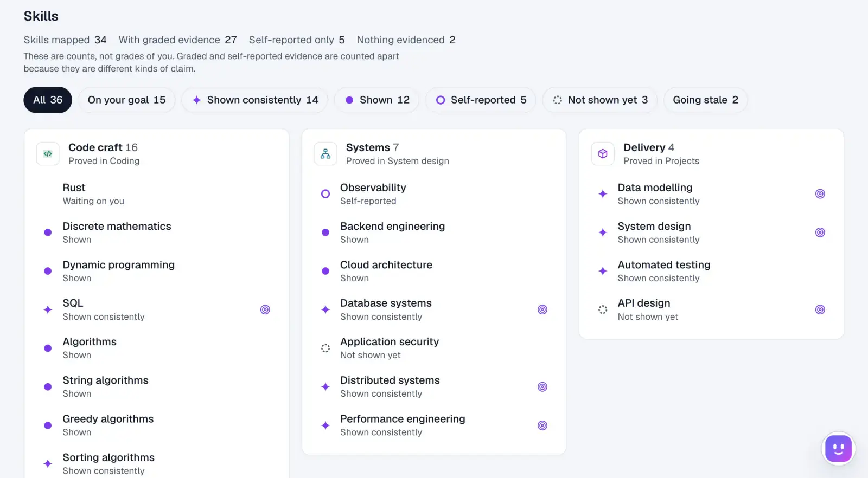The width and height of the screenshot is (868, 478).
Task: Click the Delivery 4 heading
Action: pyautogui.click(x=649, y=147)
